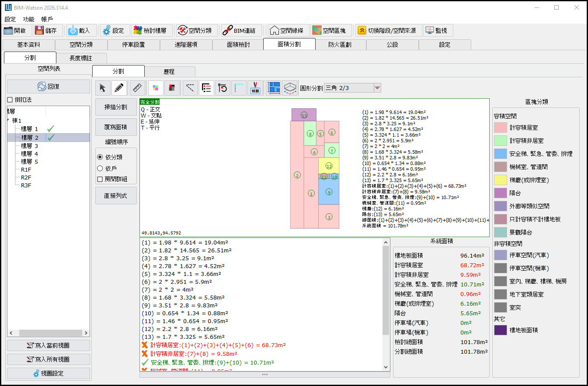Open the 設定 menu in the menu bar
The width and height of the screenshot is (588, 386).
point(10,19)
